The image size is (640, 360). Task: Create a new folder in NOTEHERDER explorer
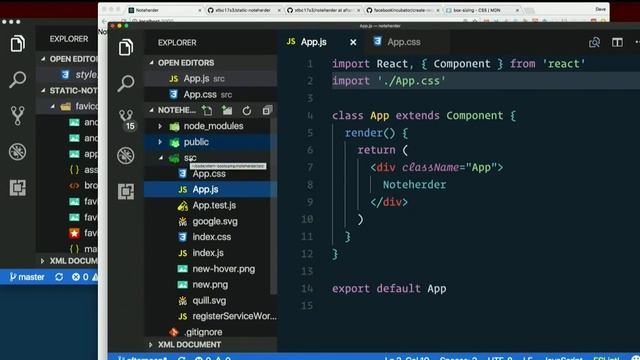227,110
